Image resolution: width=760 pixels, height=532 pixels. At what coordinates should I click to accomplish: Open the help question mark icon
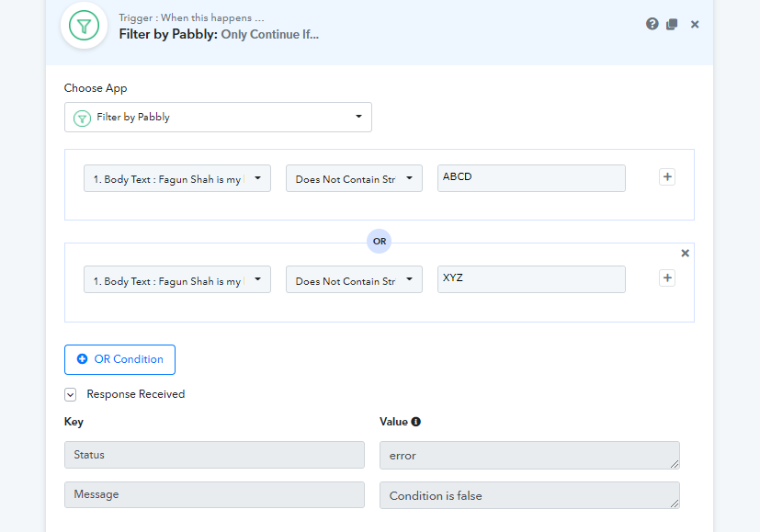(652, 24)
